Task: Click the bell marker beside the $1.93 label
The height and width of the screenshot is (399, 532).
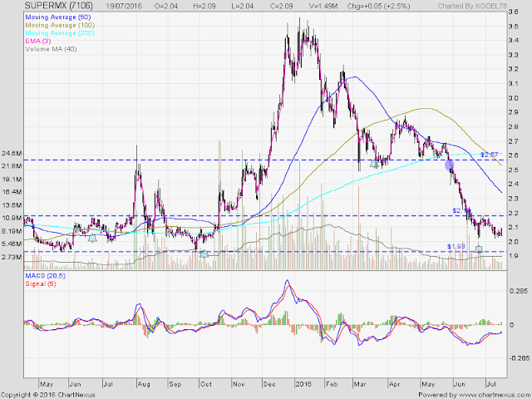Action: pos(479,249)
